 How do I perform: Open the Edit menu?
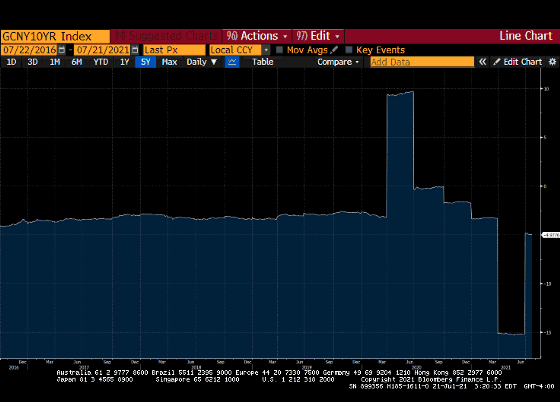point(318,36)
